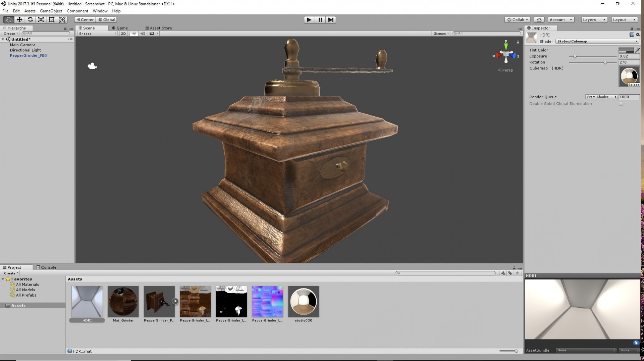Toggle scene lighting icon

coord(134,34)
